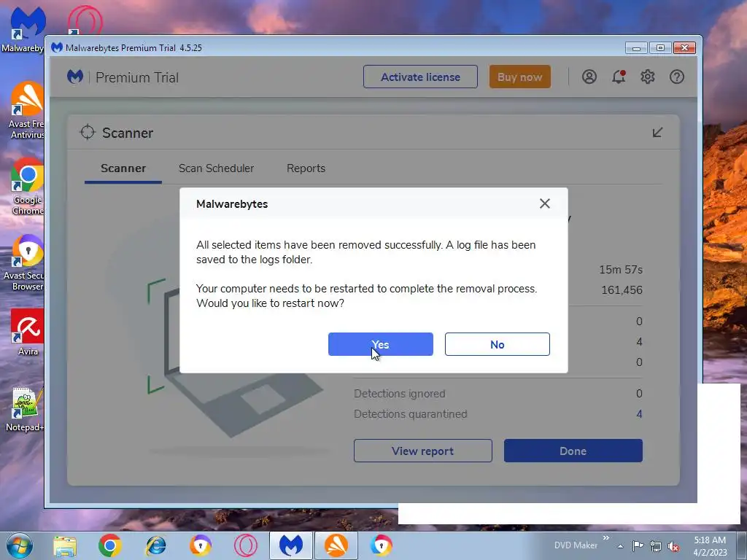Show hidden tray icons arrow
This screenshot has height=560, width=747.
click(620, 546)
